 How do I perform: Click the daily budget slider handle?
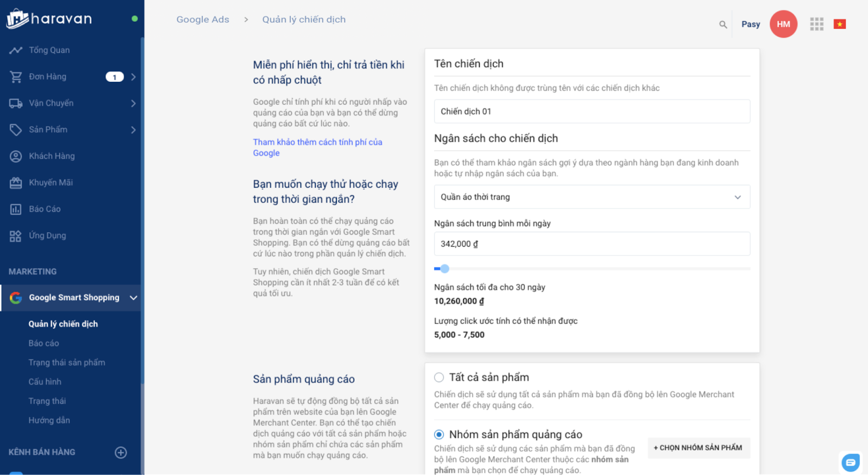point(445,268)
